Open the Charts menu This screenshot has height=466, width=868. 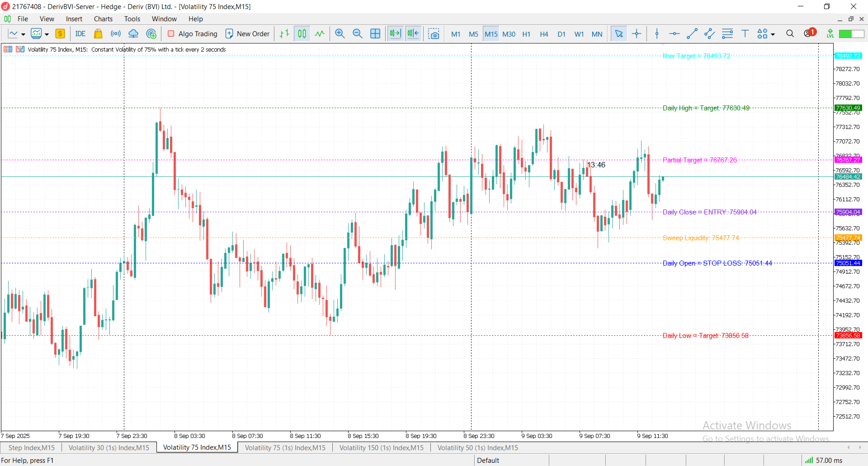[103, 19]
